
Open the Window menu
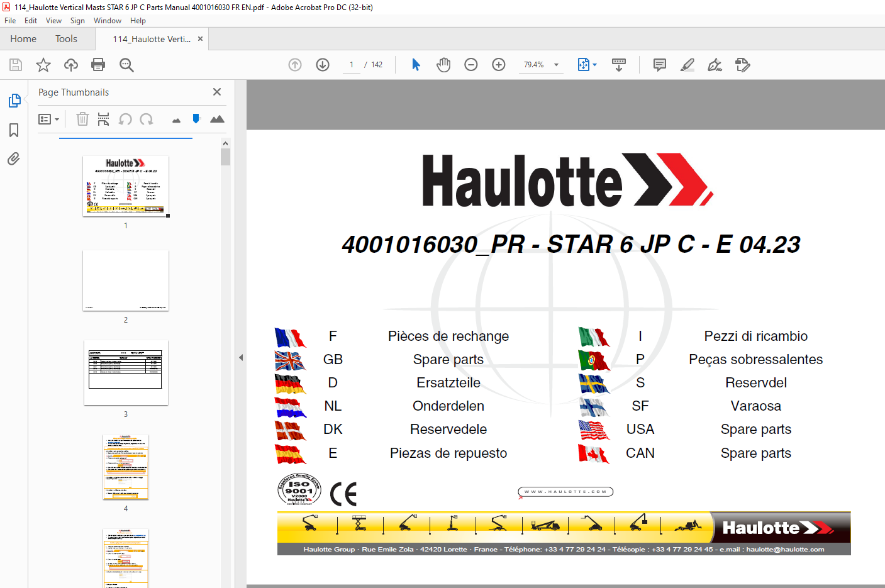tap(108, 21)
